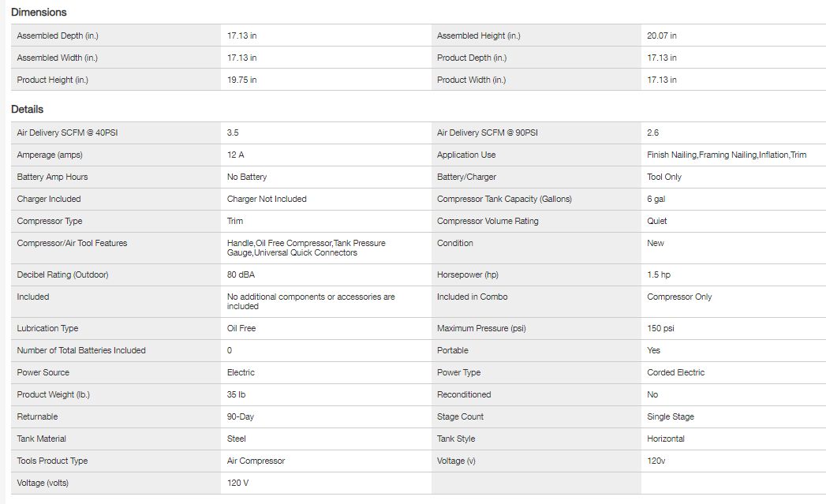Select the Application Use value text
This screenshot has width=826, height=504.
coord(726,155)
